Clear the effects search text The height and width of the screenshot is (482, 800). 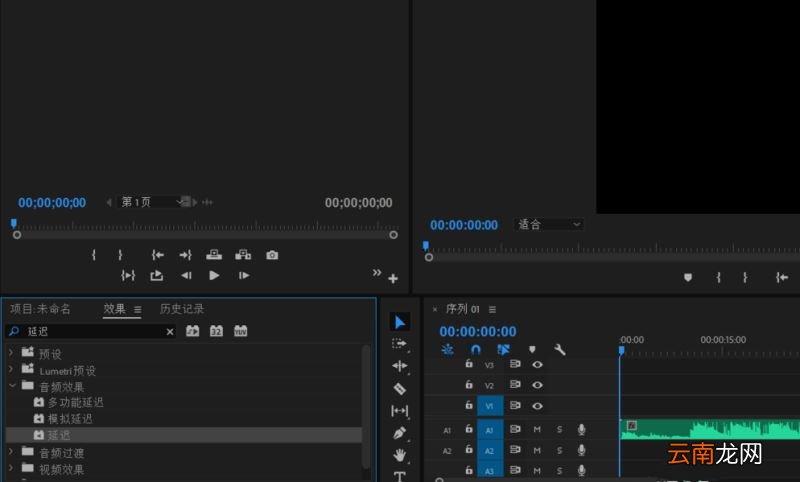(170, 332)
